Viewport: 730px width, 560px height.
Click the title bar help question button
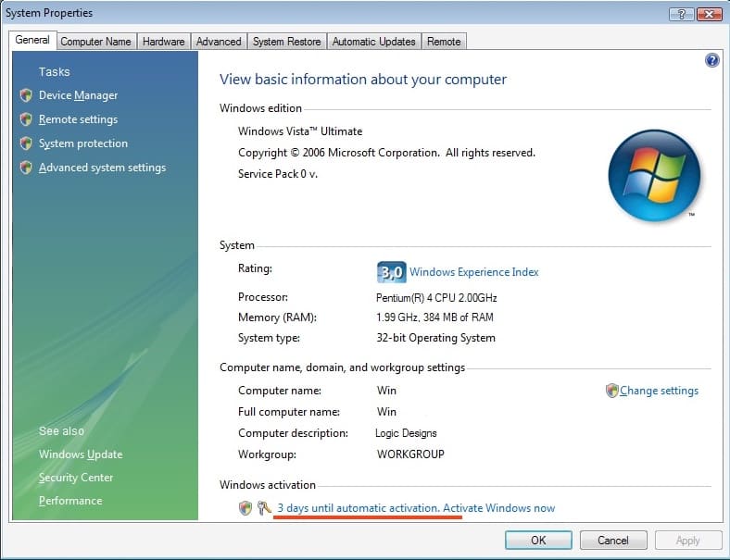click(x=682, y=14)
